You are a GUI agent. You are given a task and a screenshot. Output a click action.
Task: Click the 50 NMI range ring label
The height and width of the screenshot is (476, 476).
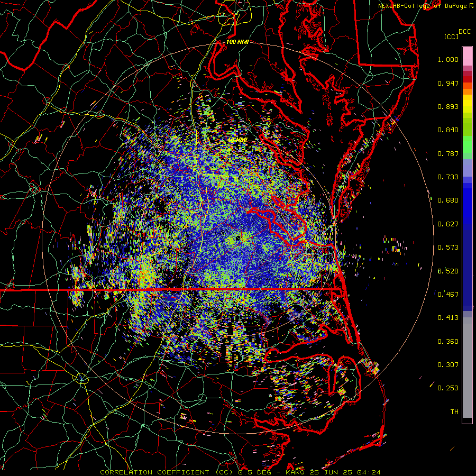pos(237,140)
